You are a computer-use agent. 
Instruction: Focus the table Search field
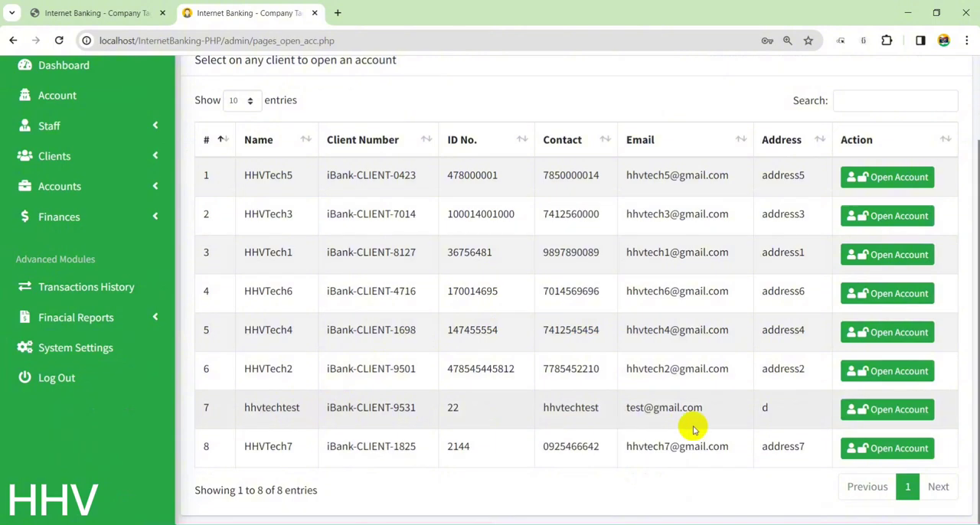pos(895,100)
